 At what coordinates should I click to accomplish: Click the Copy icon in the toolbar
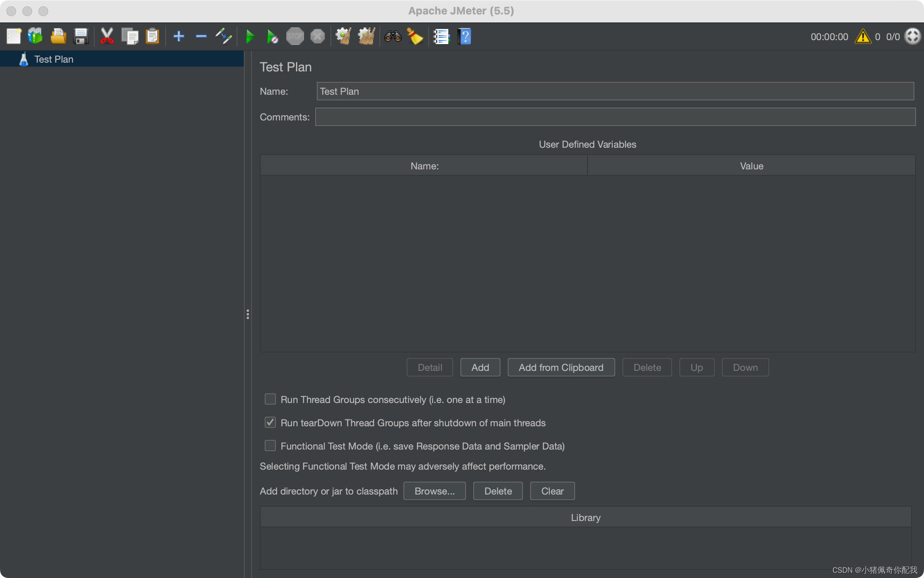(x=130, y=37)
